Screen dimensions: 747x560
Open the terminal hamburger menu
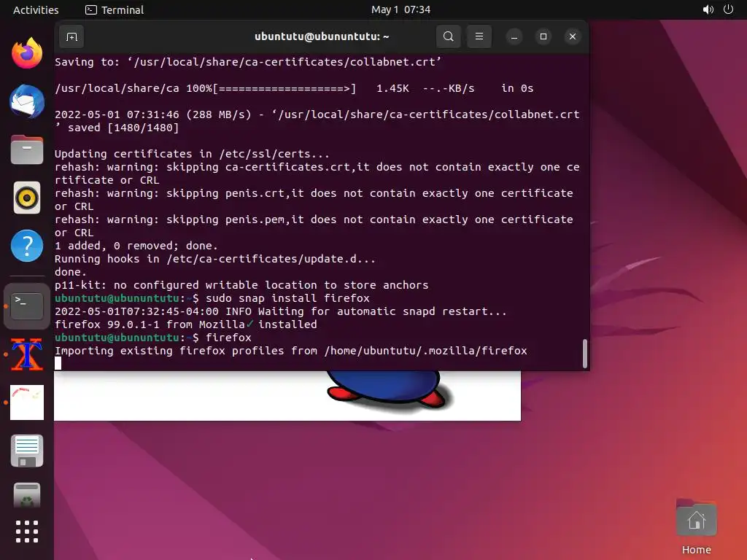pyautogui.click(x=479, y=36)
